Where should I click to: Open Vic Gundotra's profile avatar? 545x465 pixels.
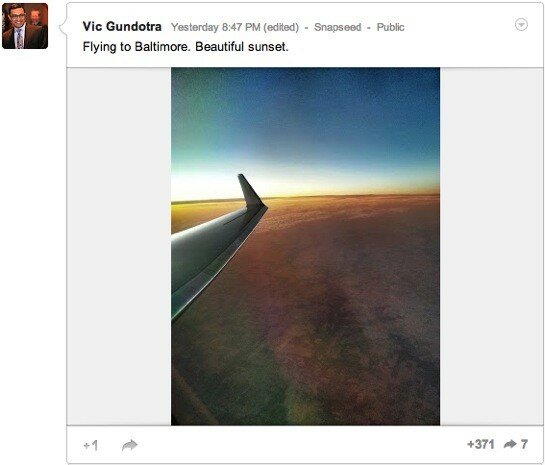pos(25,26)
